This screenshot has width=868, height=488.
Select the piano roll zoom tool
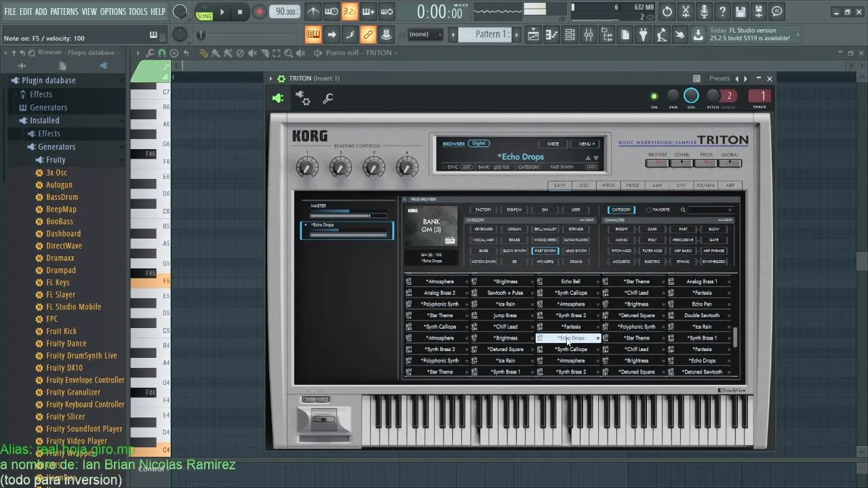[x=288, y=53]
